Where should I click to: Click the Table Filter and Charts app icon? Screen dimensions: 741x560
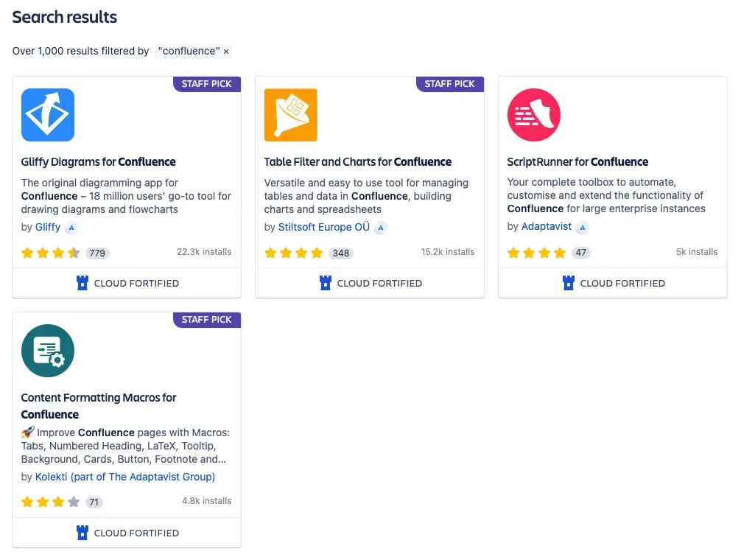(x=291, y=115)
